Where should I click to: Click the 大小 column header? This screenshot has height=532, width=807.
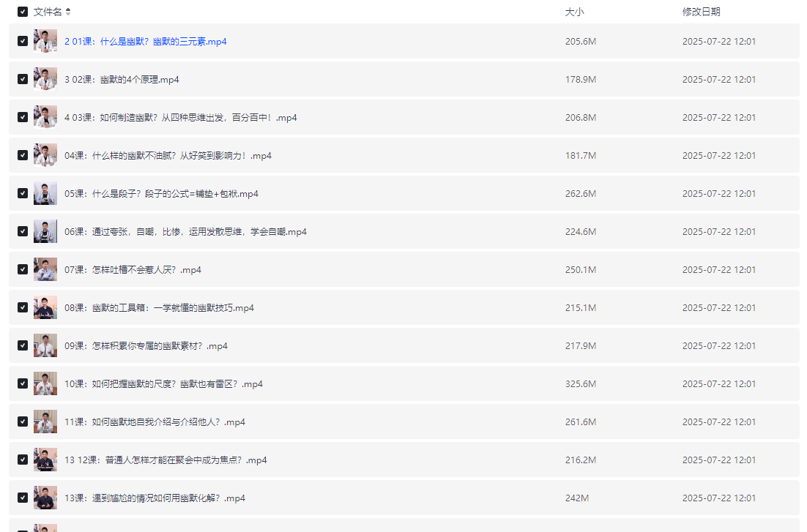[574, 12]
